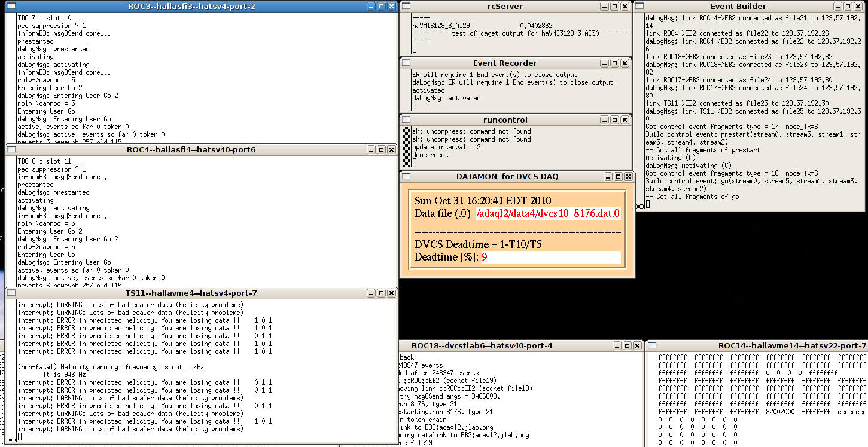Close the DATAMON for DVCS DAQ window
This screenshot has width=868, height=447.
(x=628, y=176)
